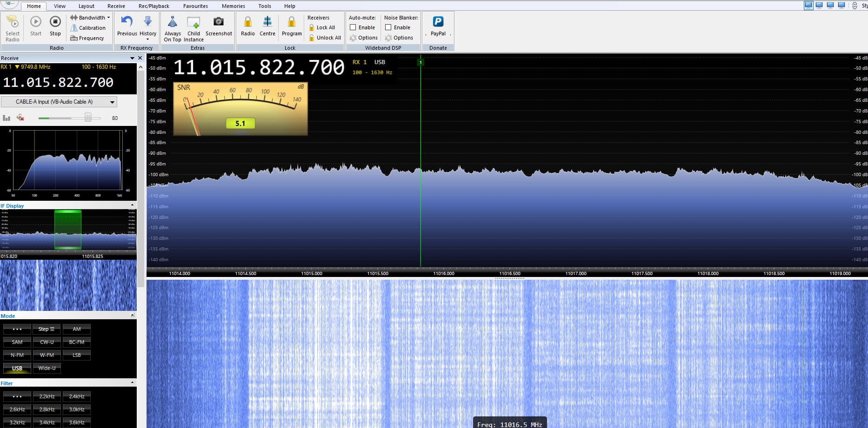Select USB mode in the Mode panel

click(x=17, y=368)
